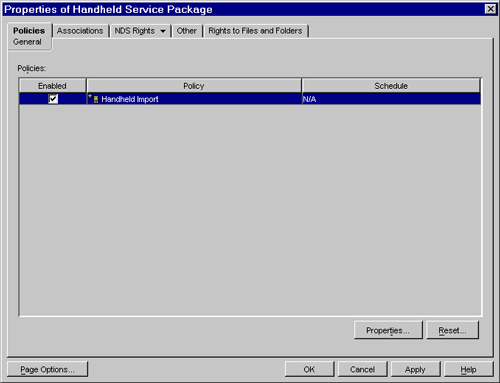Open policy Properties button
Viewport: 500px width, 383px height.
[388, 330]
